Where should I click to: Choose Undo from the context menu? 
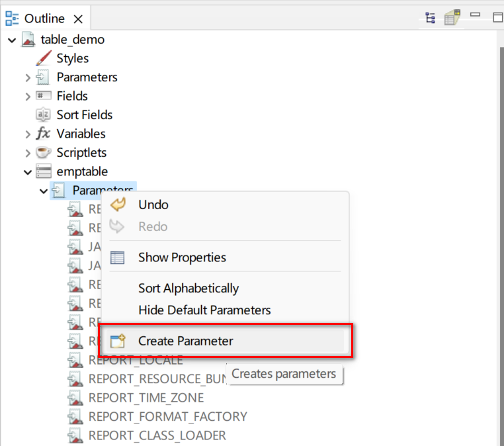(x=225, y=205)
